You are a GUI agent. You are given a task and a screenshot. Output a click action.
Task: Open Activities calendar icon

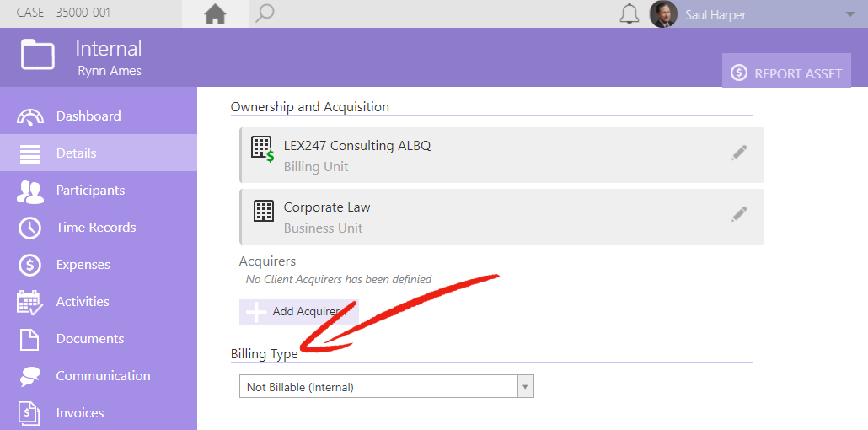tap(29, 303)
